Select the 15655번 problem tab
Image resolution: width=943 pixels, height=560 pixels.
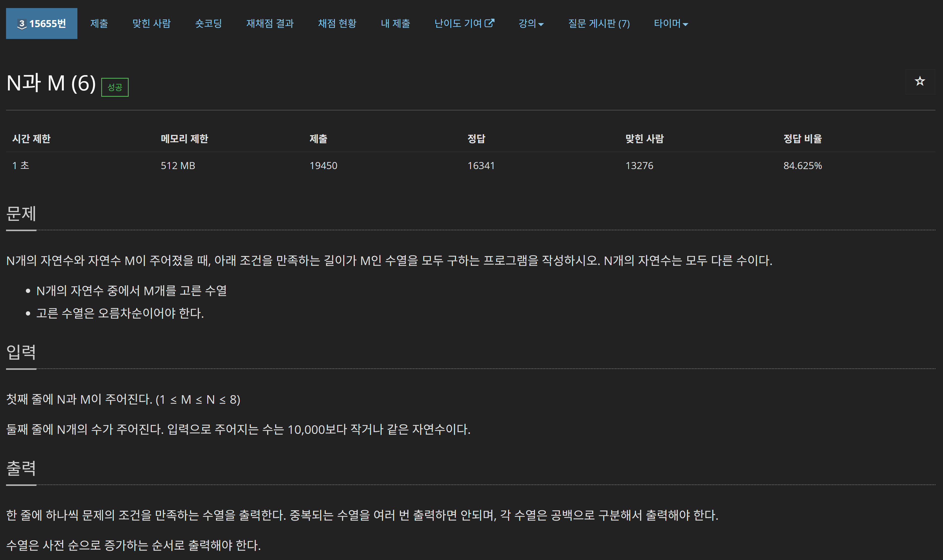[47, 23]
